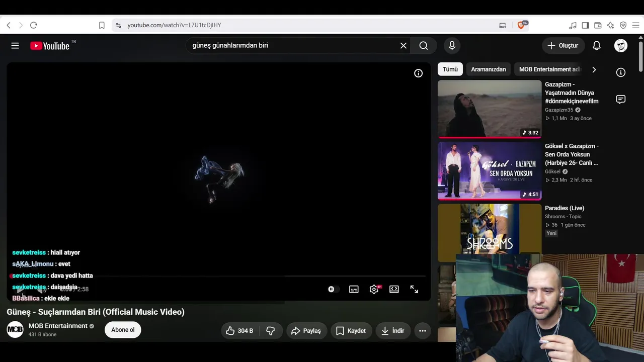Click the Oluştur create button
This screenshot has width=644, height=362.
point(563,46)
